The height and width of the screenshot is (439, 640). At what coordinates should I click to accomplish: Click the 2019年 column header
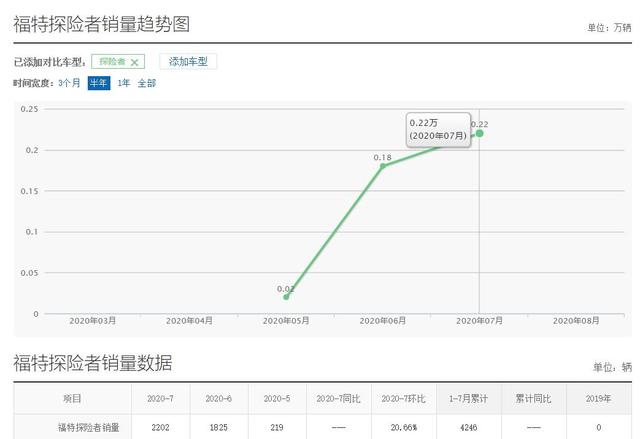coord(598,399)
